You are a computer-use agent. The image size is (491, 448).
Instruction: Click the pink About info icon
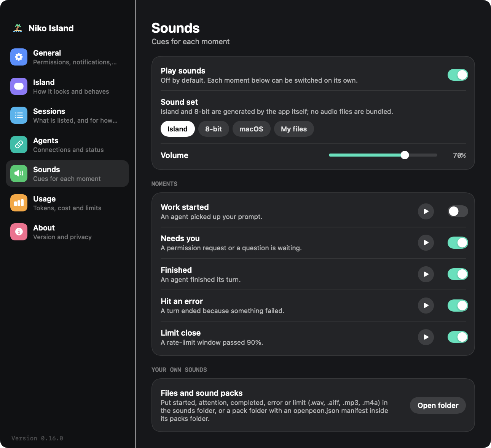19,232
